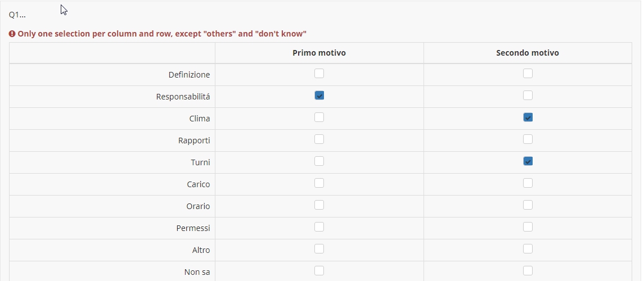644x281 pixels.
Task: Tick Non sa as Primo motivo
Action: (319, 271)
